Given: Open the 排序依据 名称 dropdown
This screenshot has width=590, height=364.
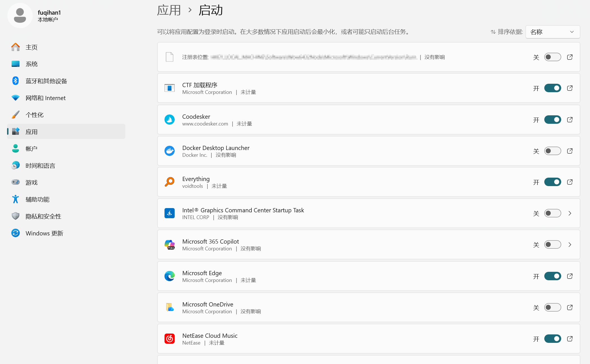Looking at the screenshot, I should 552,32.
